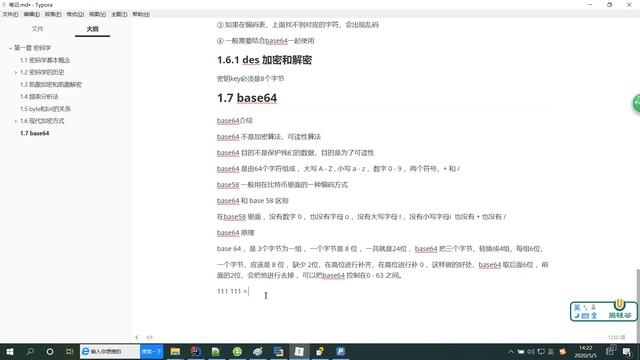Viewport: 640px width, 360px height.
Task: Click the network tray icon
Action: click(541, 351)
